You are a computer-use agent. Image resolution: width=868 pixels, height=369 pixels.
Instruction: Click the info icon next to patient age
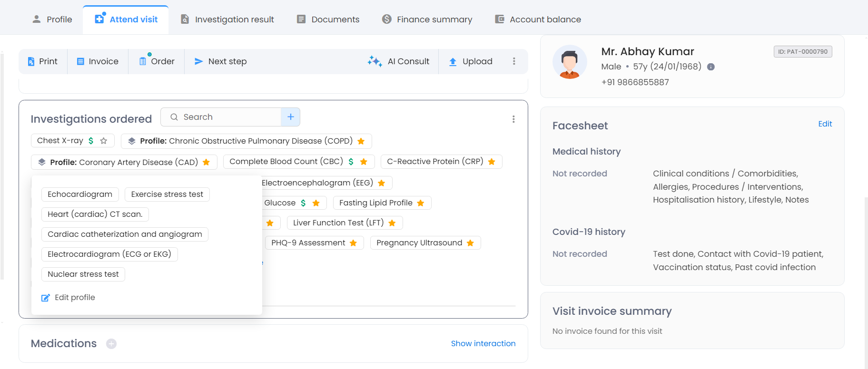710,67
